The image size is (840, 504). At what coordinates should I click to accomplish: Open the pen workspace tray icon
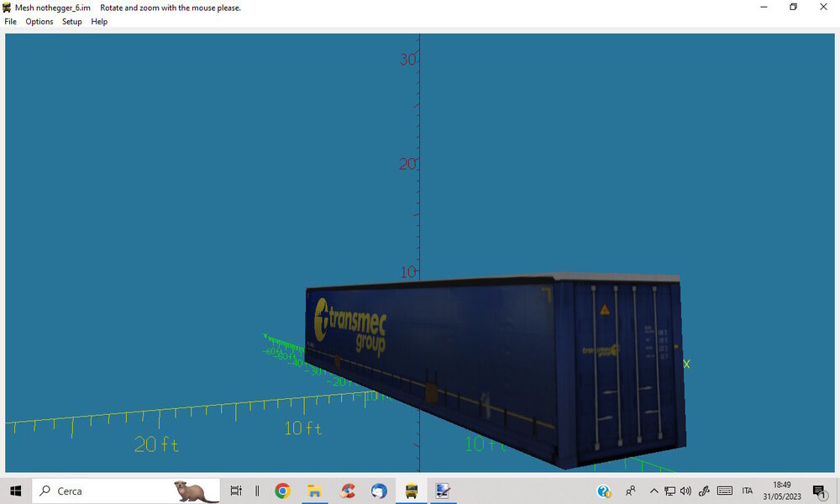[704, 491]
